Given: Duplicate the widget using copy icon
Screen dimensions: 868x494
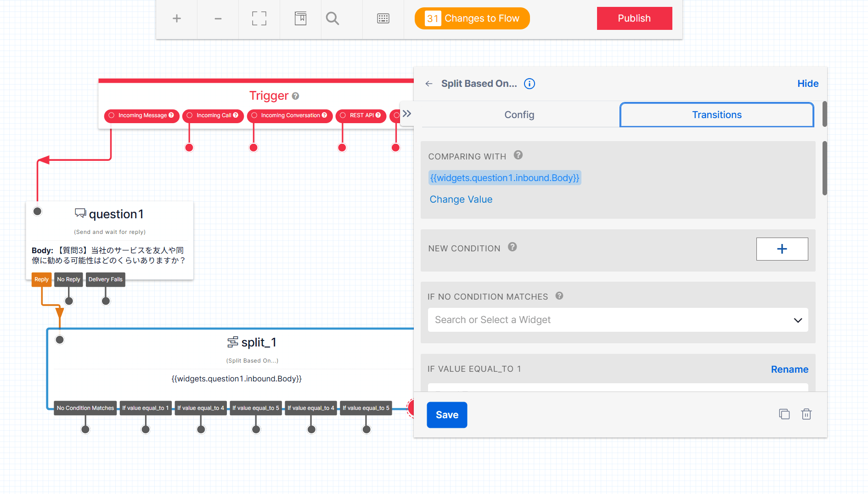Looking at the screenshot, I should point(784,414).
